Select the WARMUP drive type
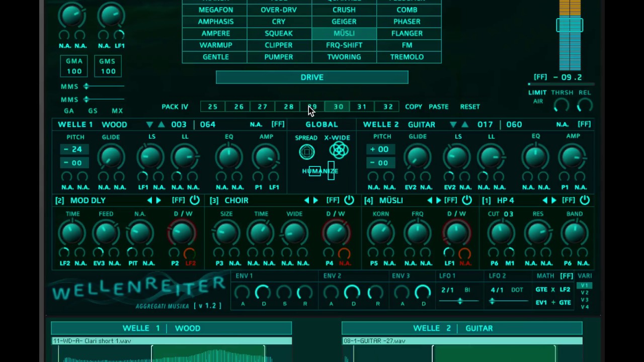 (216, 45)
